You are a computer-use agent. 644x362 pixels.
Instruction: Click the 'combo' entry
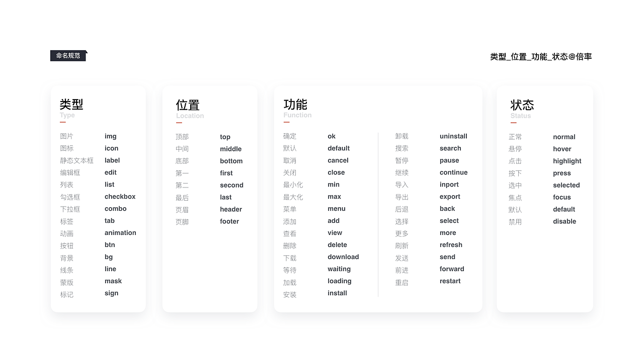116,209
